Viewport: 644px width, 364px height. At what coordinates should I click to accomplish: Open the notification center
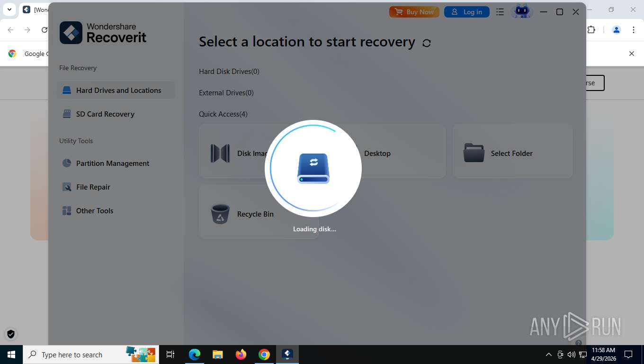[x=628, y=355]
